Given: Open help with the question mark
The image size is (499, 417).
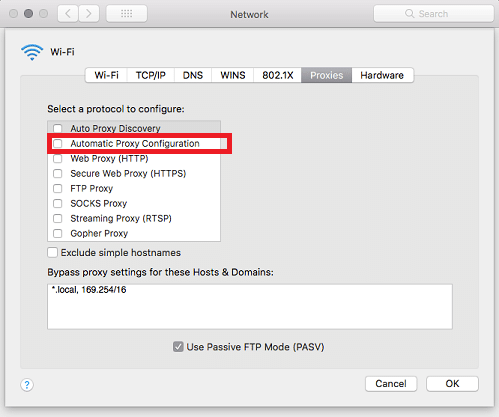Looking at the screenshot, I should (x=27, y=385).
